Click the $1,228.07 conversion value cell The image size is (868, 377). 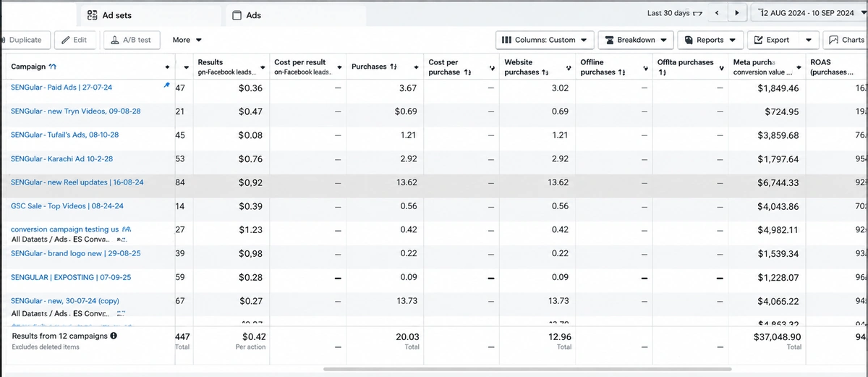pyautogui.click(x=778, y=277)
